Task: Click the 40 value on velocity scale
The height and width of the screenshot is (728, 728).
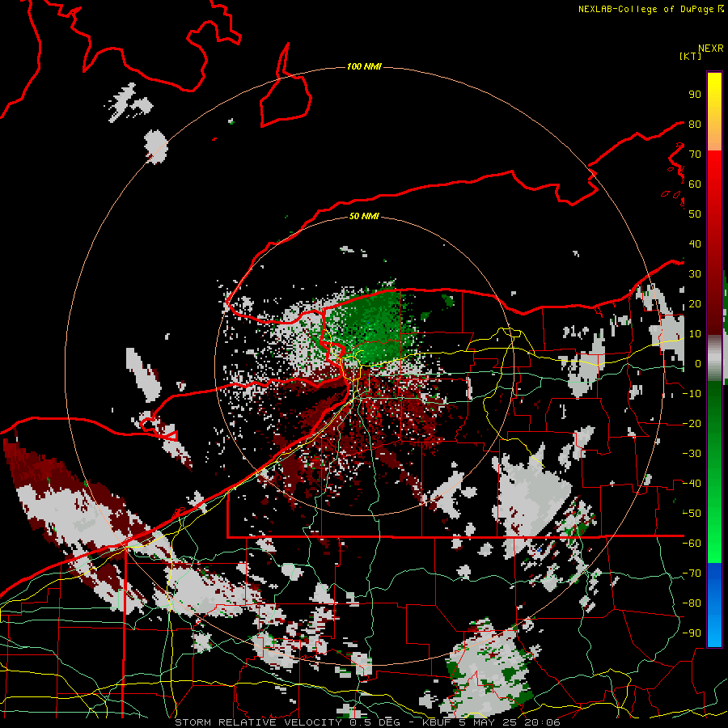Action: pos(695,243)
